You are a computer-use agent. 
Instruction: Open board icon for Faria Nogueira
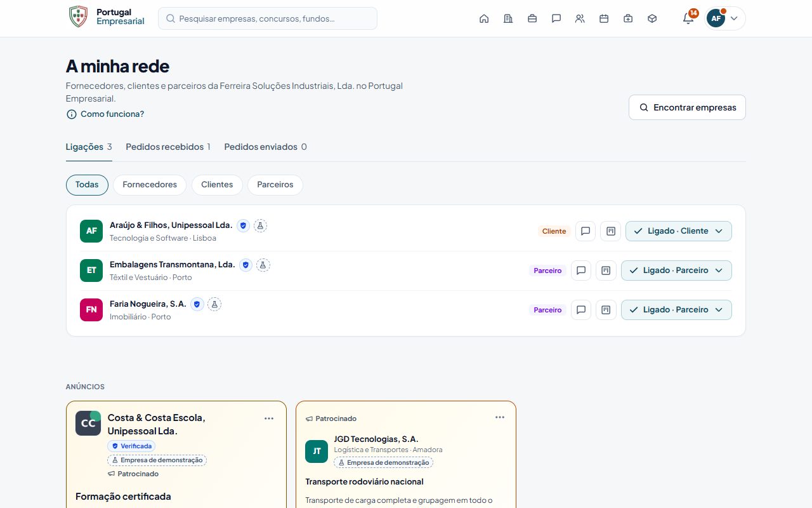[x=606, y=310]
